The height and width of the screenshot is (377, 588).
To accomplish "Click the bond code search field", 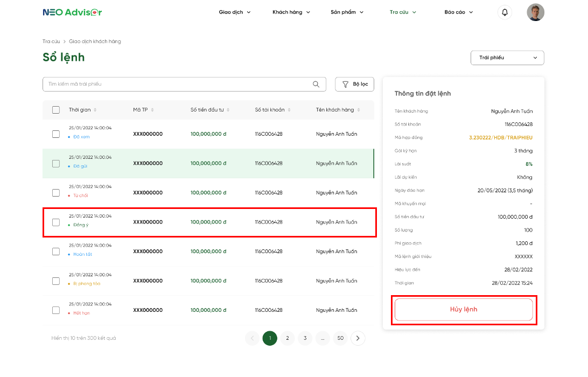I will [178, 84].
